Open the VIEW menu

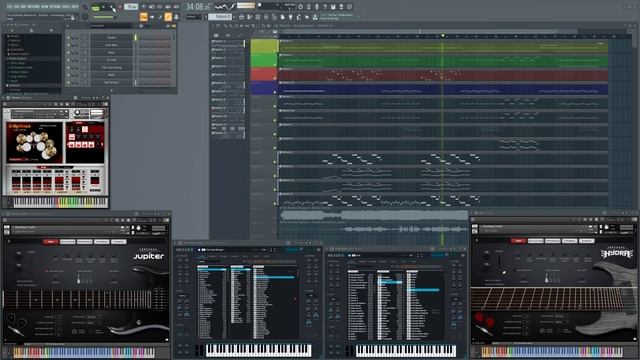45,7
